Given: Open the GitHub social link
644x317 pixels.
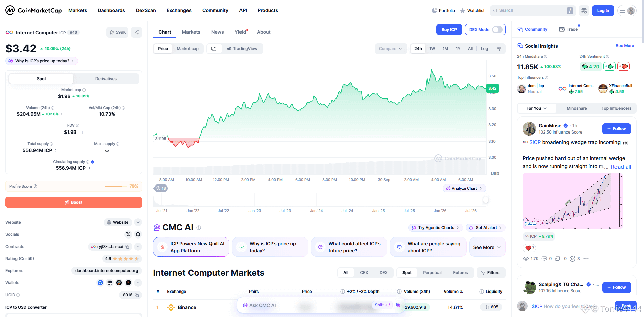Looking at the screenshot, I should [138, 234].
